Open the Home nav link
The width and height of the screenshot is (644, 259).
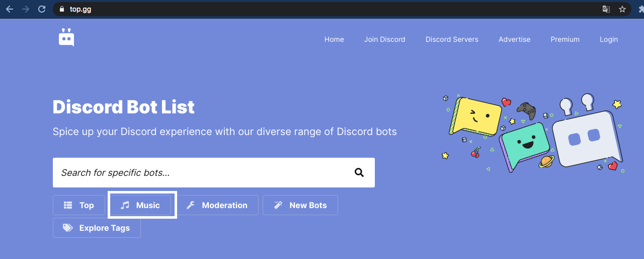pyautogui.click(x=334, y=39)
